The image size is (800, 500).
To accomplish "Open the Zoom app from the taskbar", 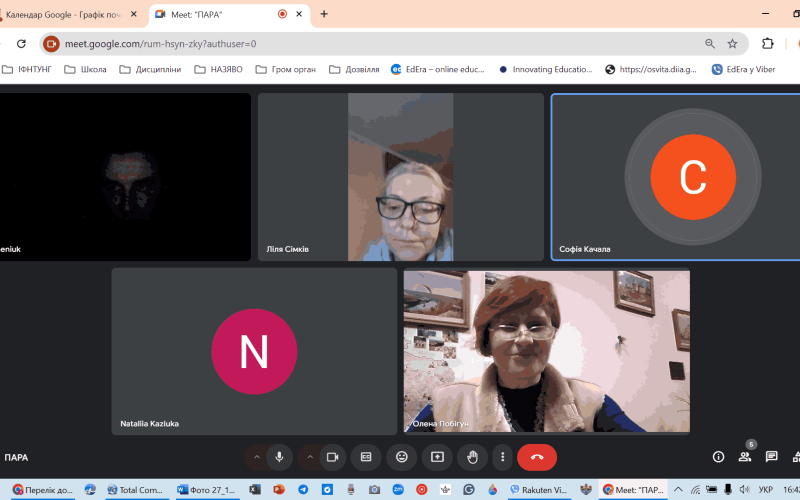I will pyautogui.click(x=398, y=490).
